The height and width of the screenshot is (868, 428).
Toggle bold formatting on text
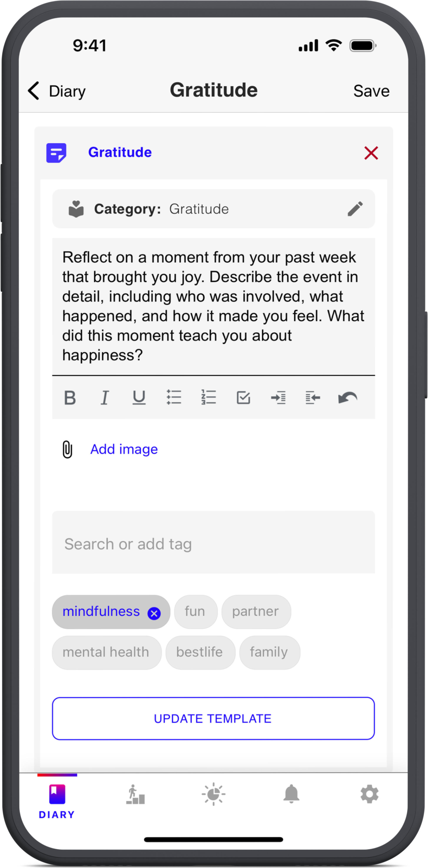point(70,397)
